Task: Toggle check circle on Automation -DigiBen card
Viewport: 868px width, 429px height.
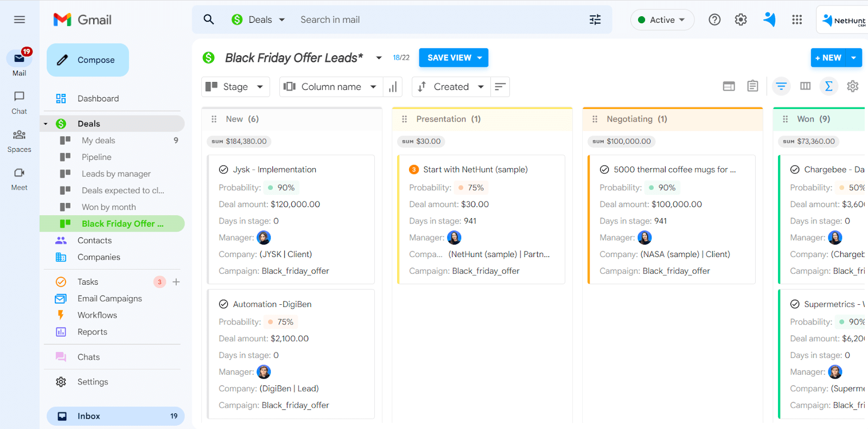Action: 224,304
